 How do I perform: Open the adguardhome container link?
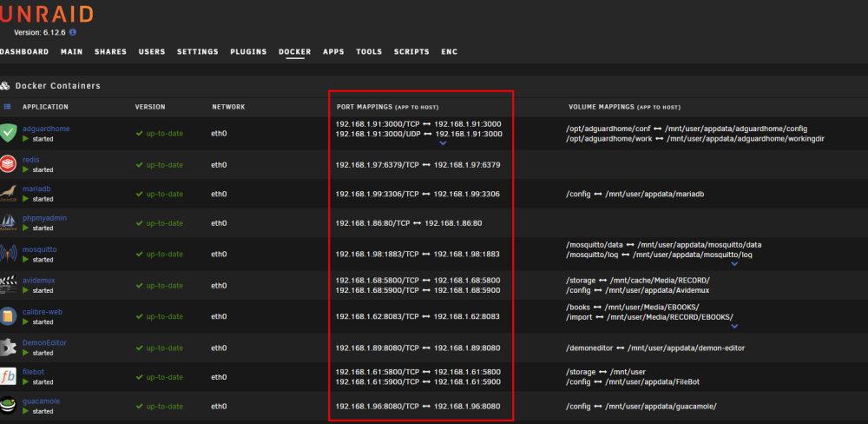[46, 129]
